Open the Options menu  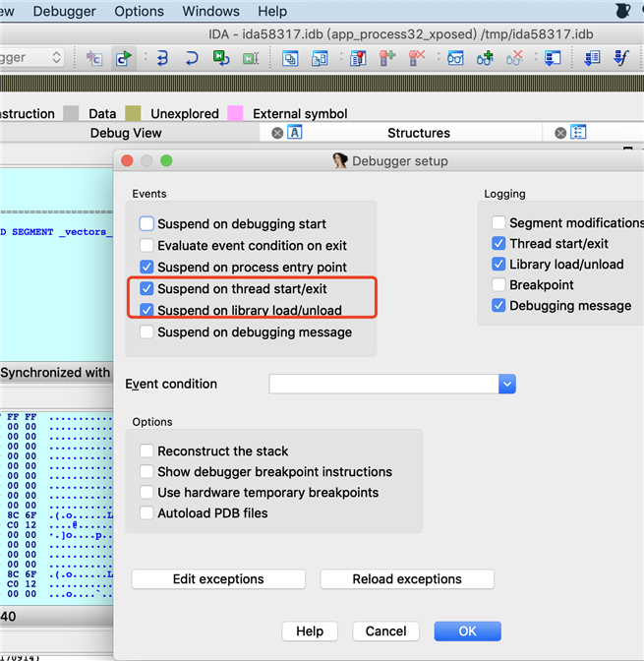coord(139,11)
